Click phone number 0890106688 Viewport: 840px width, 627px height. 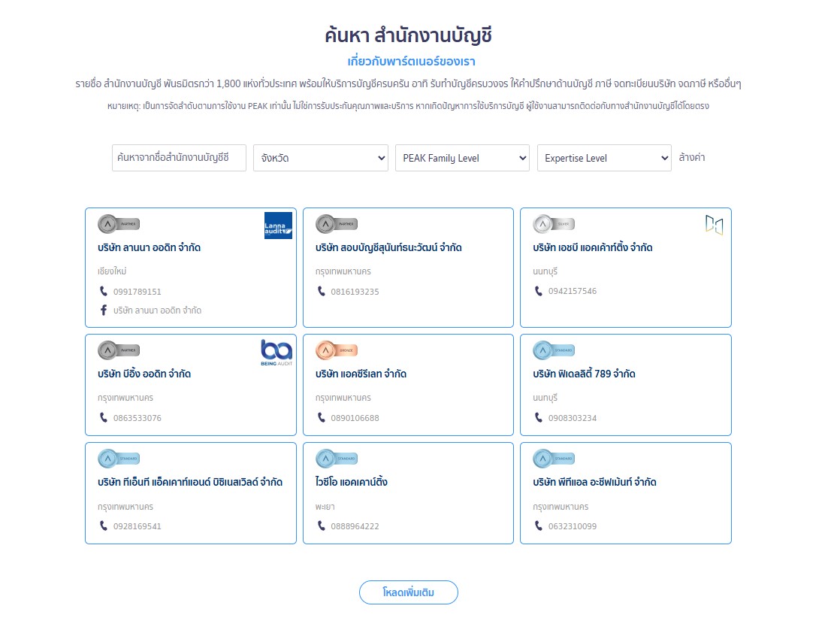coord(355,418)
